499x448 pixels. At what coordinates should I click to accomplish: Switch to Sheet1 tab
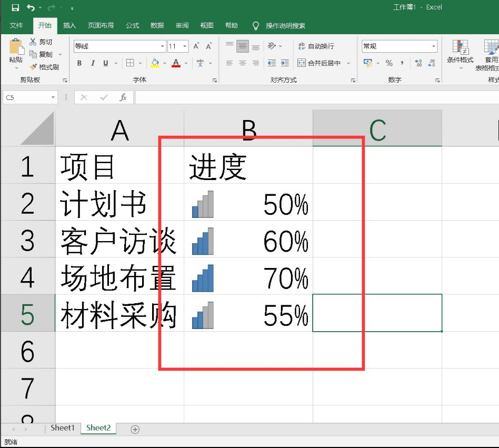click(63, 428)
